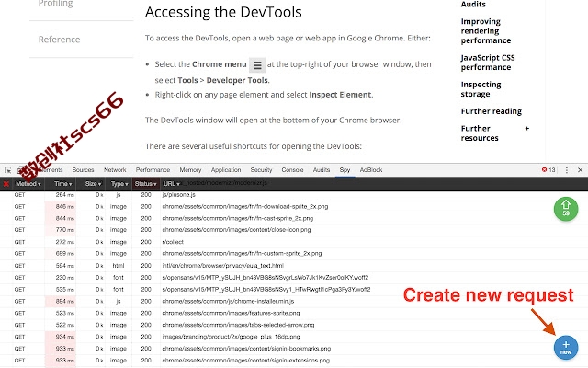
Task: Select the google_plus_16dp.png request
Action: (294, 337)
